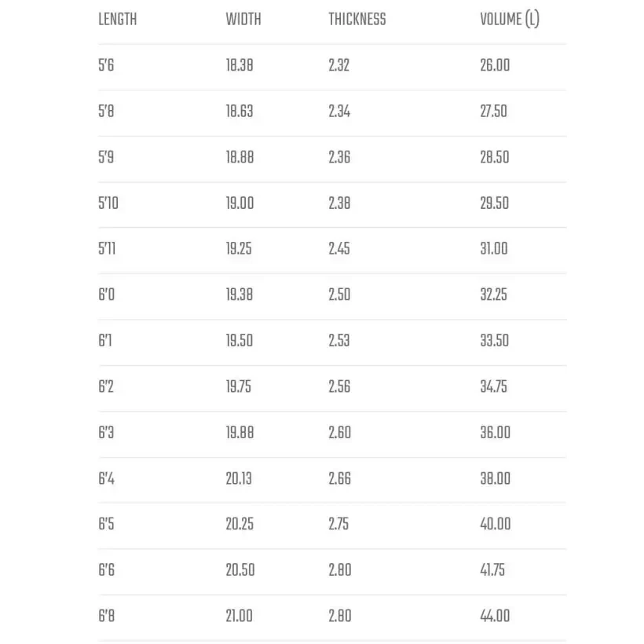Click the 20.13 width value
The image size is (644, 644).
[239, 478]
